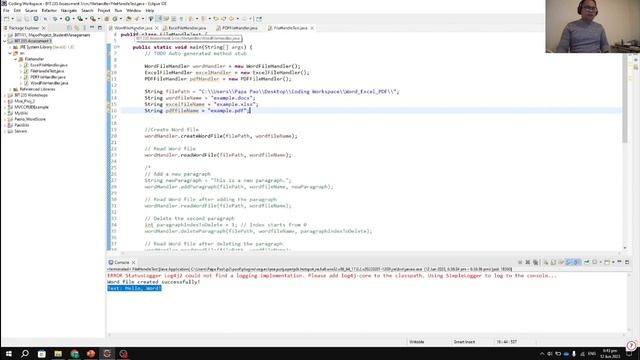
Task: Click the Coverage run toolbar icon
Action: point(80,19)
